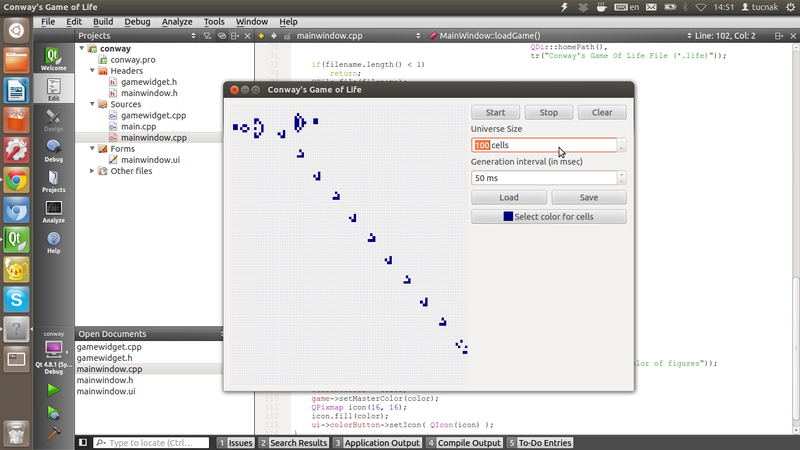
Task: Open the Edit menu
Action: pyautogui.click(x=73, y=21)
